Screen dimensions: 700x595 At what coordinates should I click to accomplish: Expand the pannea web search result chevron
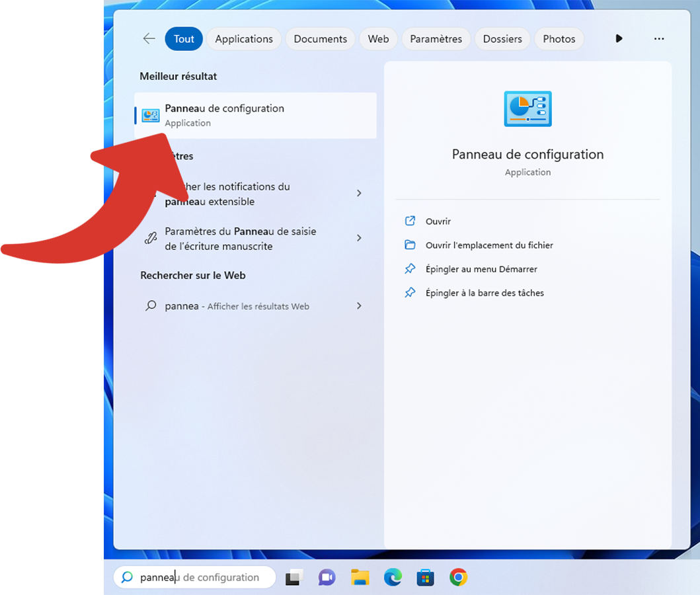coord(359,306)
